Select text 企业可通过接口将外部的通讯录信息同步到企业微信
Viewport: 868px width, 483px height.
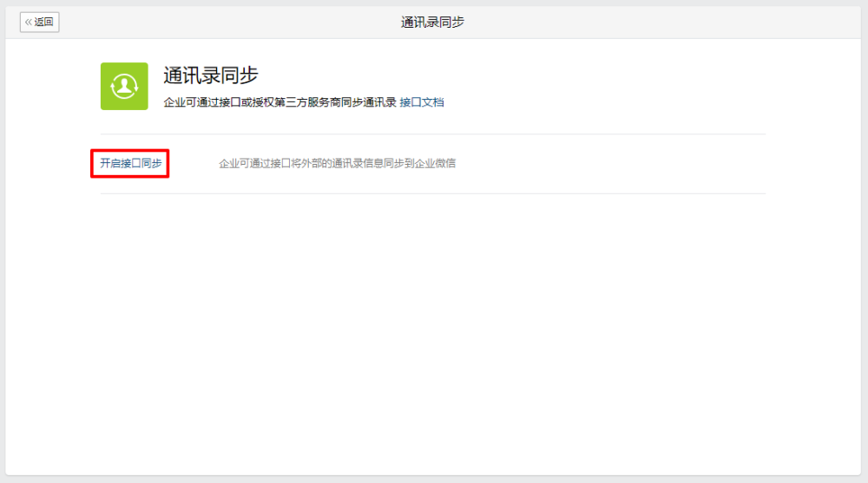(337, 163)
